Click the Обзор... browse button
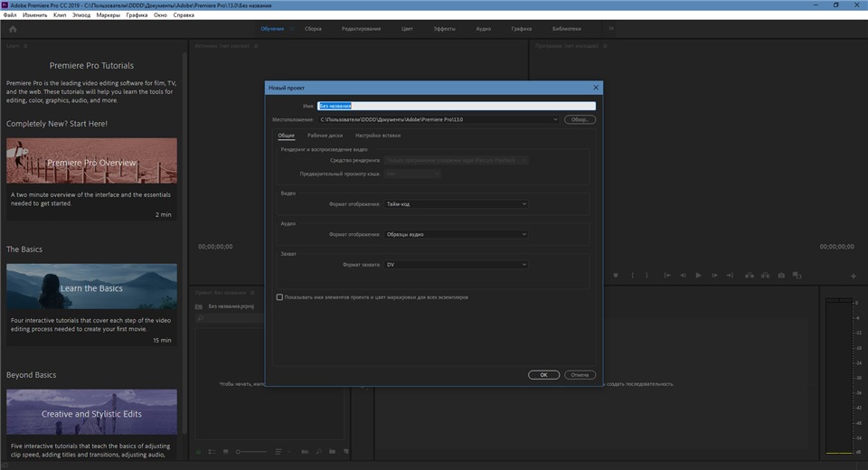 [x=580, y=119]
